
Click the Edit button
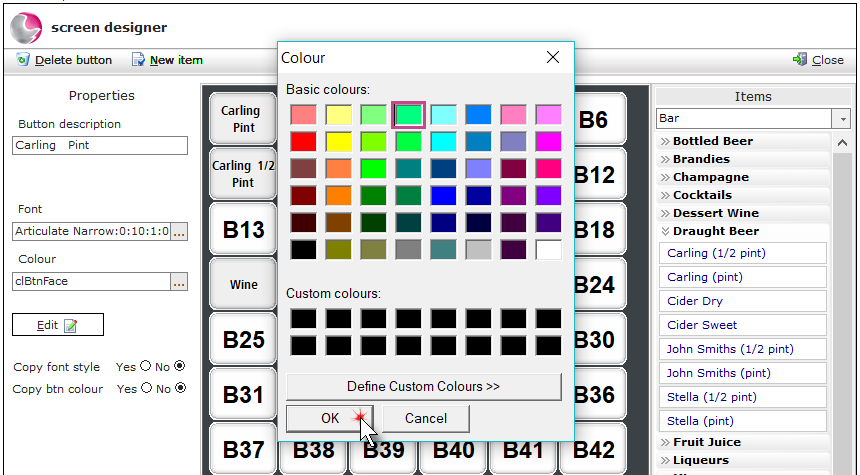pos(58,325)
